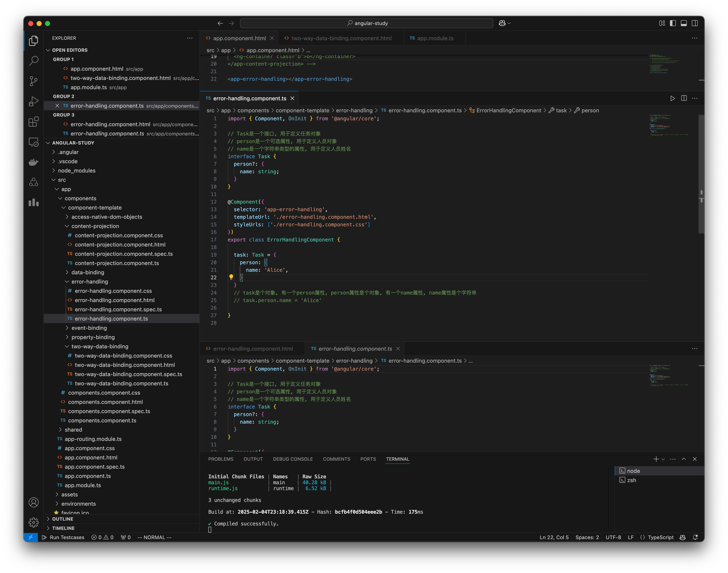Open Settings via the gear icon

[33, 522]
